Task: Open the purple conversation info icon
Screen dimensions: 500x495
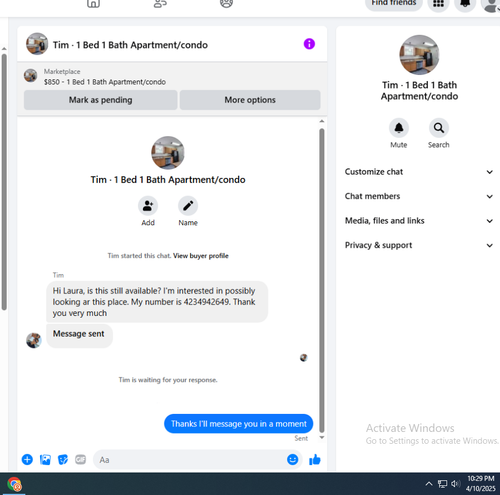Action: tap(309, 44)
